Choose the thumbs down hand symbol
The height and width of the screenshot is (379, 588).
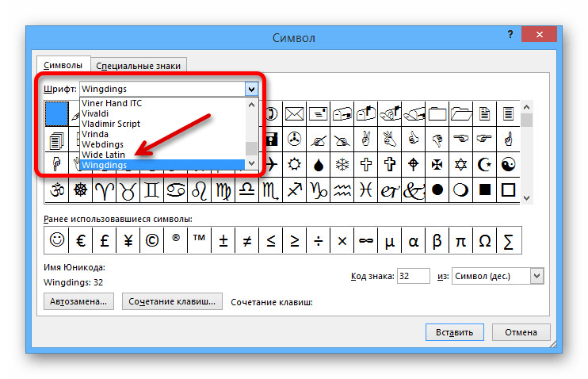437,140
